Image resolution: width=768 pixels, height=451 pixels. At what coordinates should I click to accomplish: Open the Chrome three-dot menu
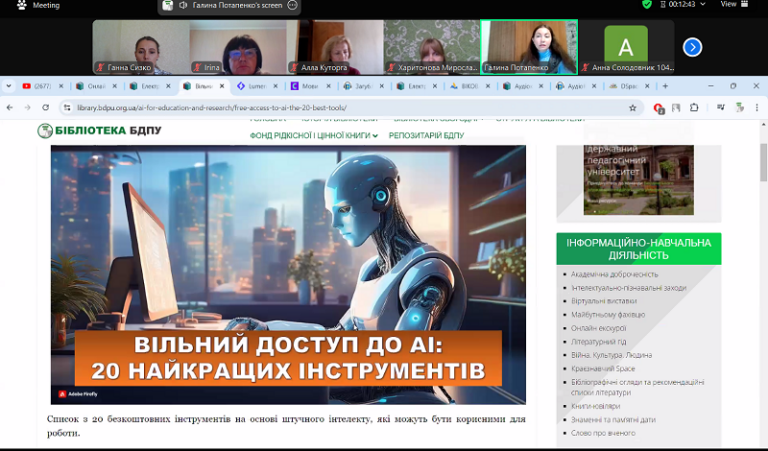pyautogui.click(x=757, y=108)
